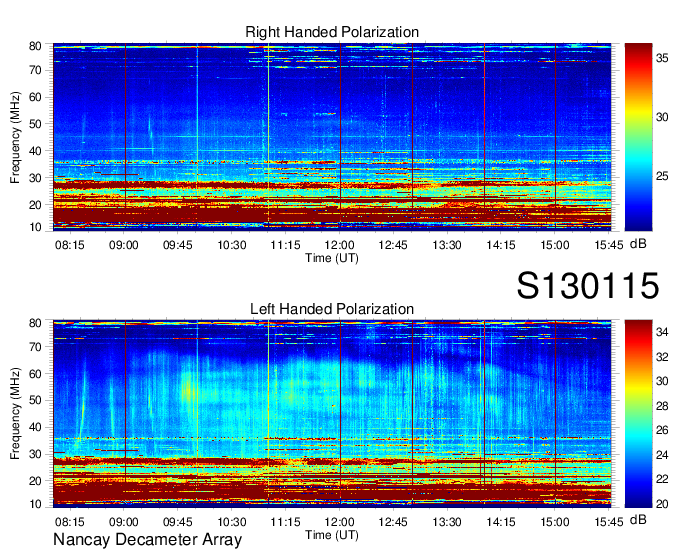Click the "12:45" time tick of Left Handed plot
This screenshot has width=680, height=552.
[393, 522]
